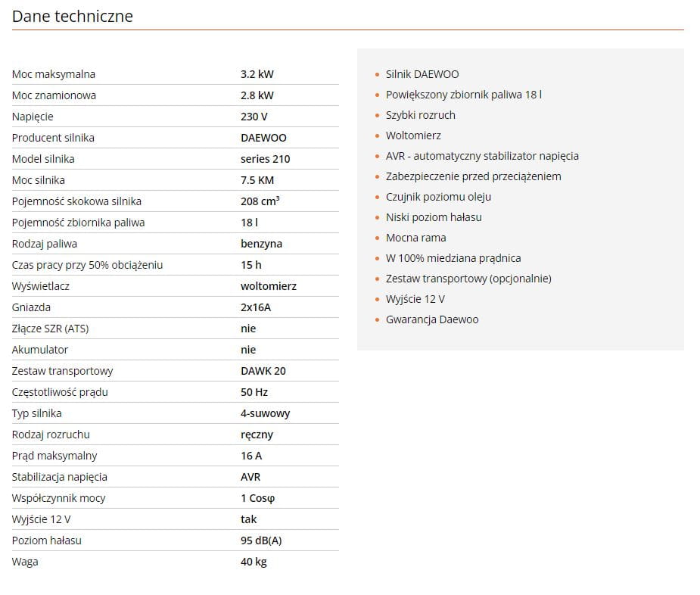Select "Powiększony zbiornik paliwa 18 l" bullet
This screenshot has width=700, height=595.
[x=463, y=95]
